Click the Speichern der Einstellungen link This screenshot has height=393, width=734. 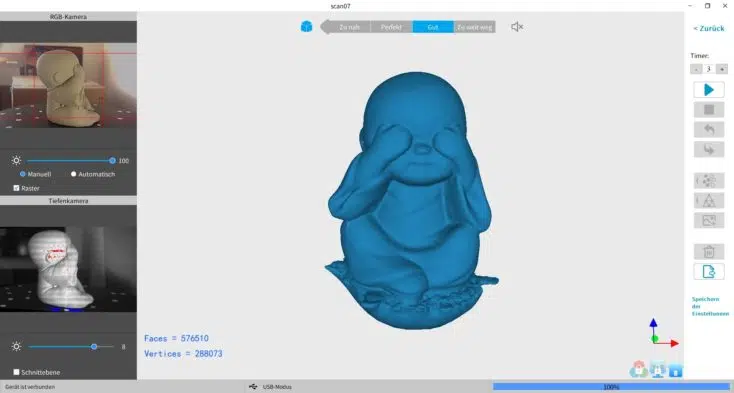[x=710, y=306]
